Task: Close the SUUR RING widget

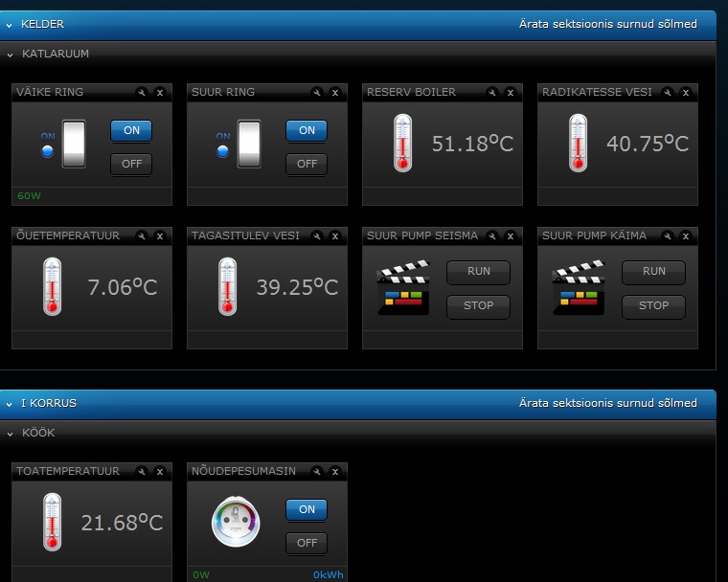Action: point(335,93)
